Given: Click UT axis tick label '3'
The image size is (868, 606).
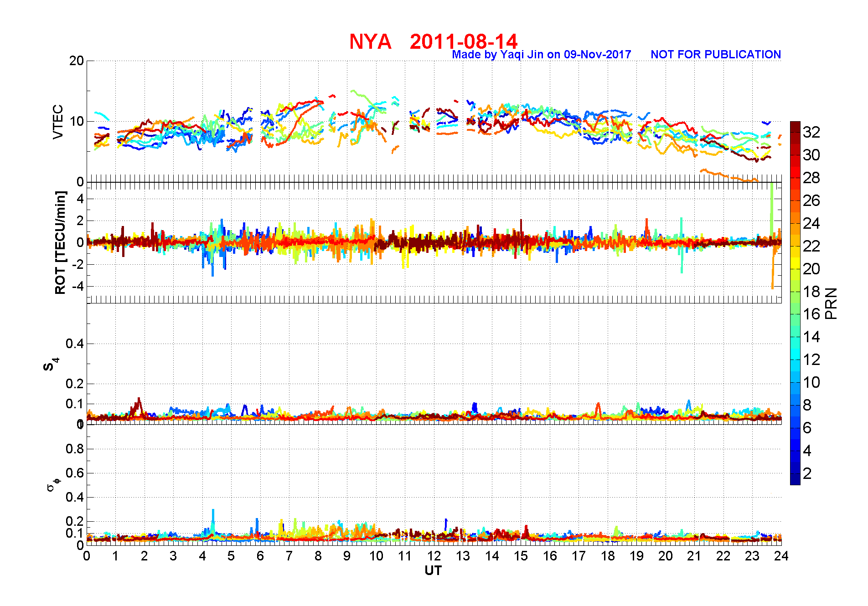Looking at the screenshot, I should [x=173, y=556].
